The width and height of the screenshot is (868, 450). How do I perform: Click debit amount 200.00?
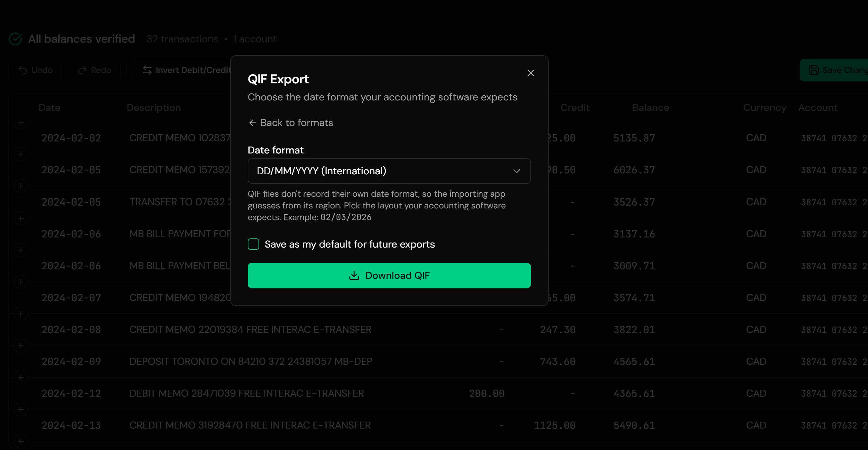[x=487, y=393]
